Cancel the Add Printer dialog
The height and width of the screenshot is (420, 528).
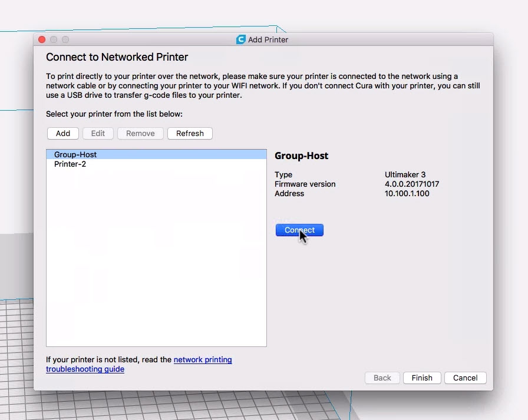[466, 378]
